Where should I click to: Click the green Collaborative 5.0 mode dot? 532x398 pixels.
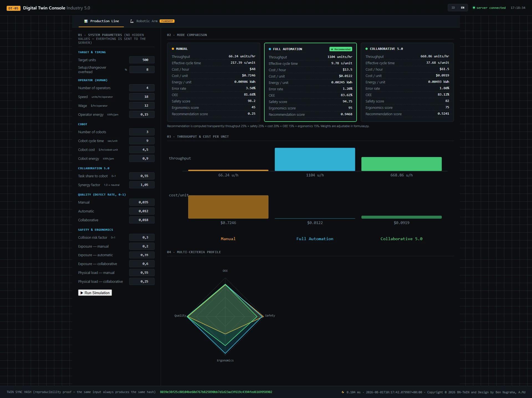click(367, 49)
